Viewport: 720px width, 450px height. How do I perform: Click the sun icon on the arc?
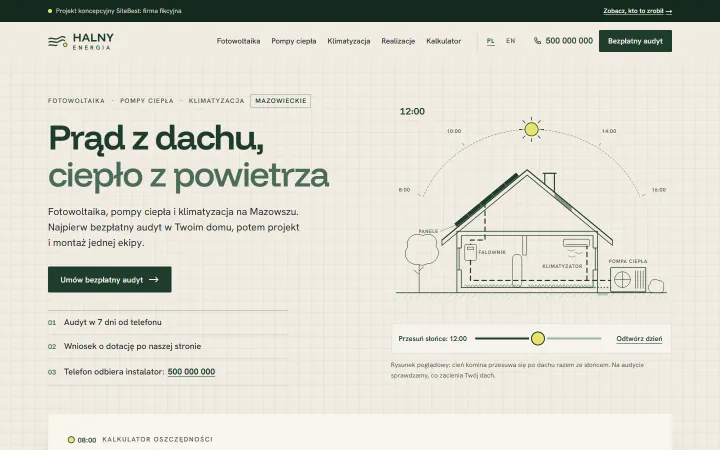pos(531,129)
